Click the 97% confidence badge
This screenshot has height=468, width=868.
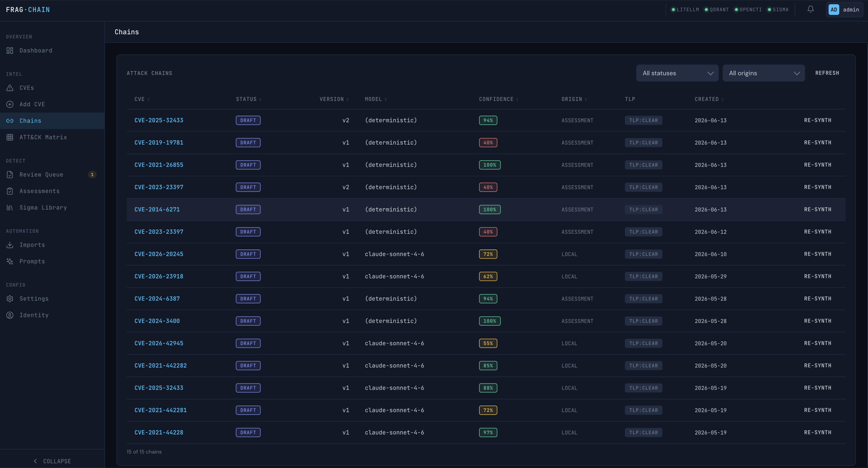pyautogui.click(x=488, y=433)
